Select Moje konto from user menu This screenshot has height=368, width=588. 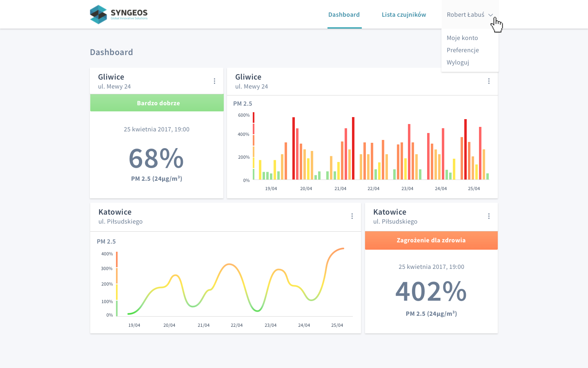(462, 38)
